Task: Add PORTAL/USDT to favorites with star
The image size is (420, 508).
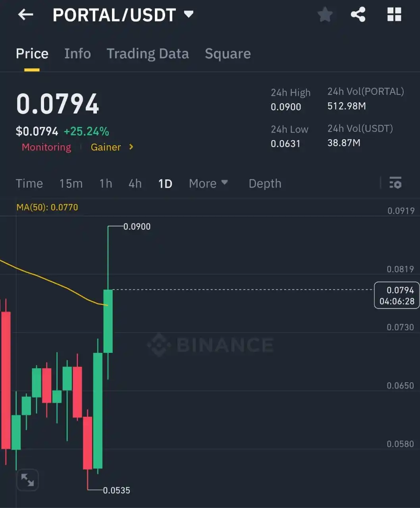Action: coord(325,15)
